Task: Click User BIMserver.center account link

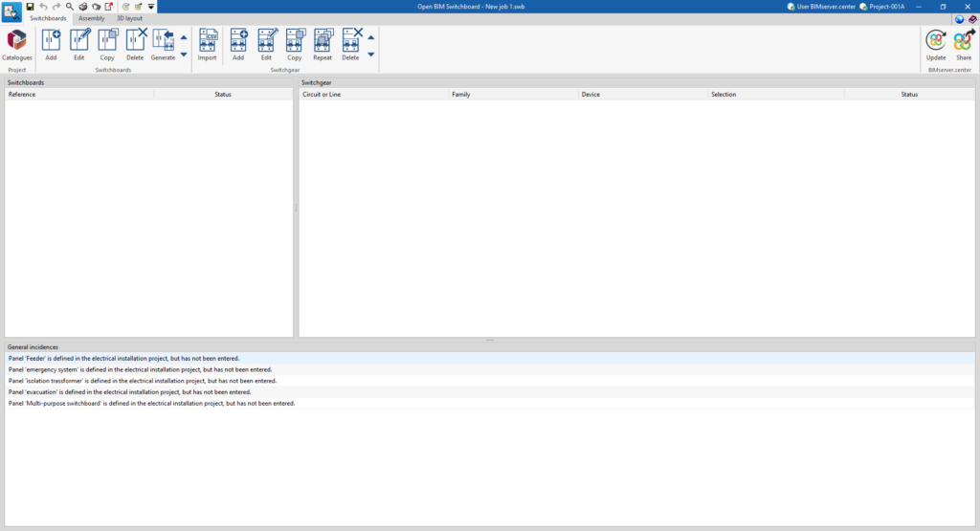Action: (820, 7)
